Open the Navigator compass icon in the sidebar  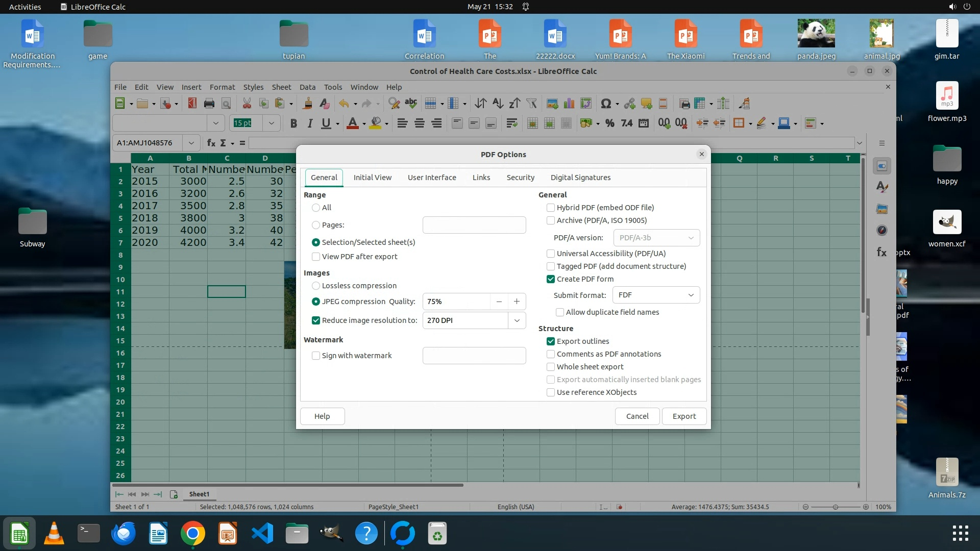point(882,231)
